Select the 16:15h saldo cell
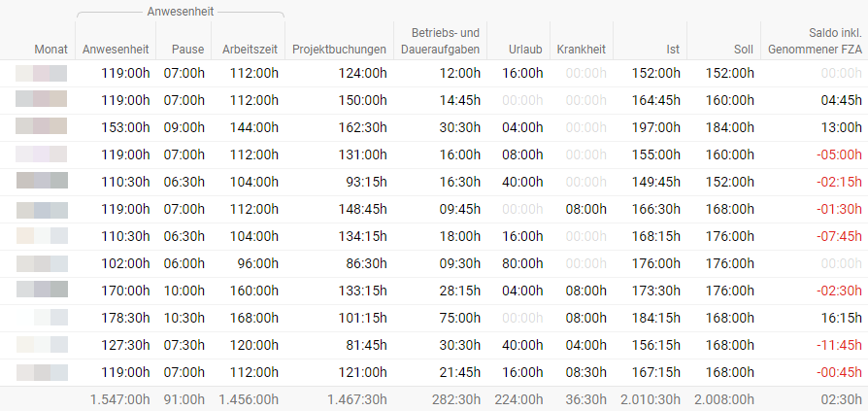The width and height of the screenshot is (868, 411). click(x=842, y=318)
